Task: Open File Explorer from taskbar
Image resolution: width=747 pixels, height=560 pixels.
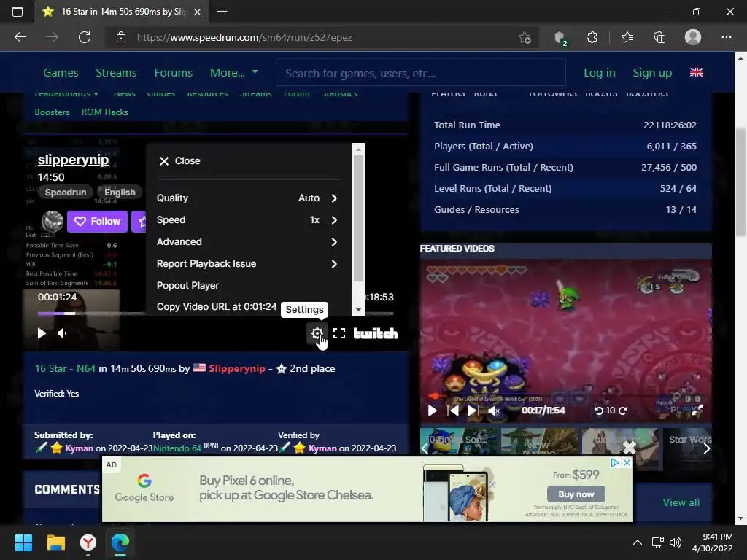Action: pyautogui.click(x=55, y=542)
